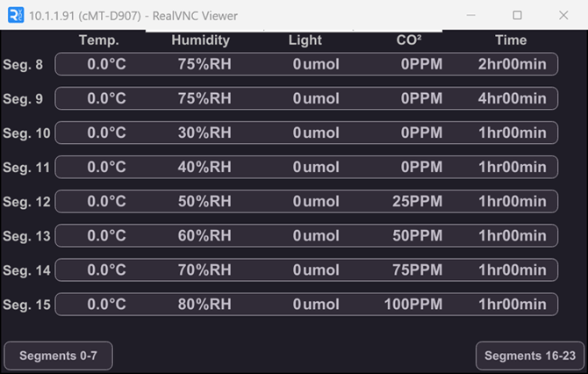Click the RealVNC Viewer title bar icon
The width and height of the screenshot is (588, 374).
pos(15,15)
